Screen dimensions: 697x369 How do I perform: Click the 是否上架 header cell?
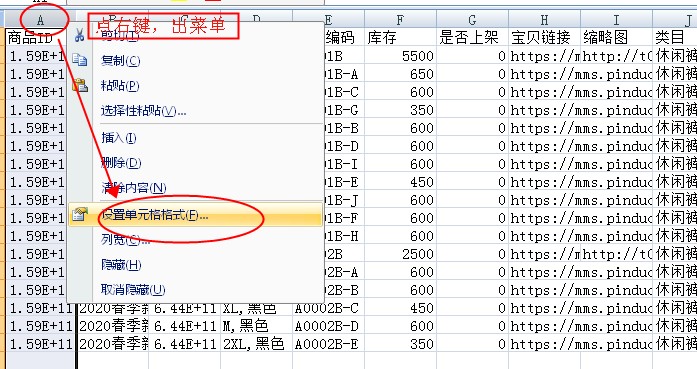(x=472, y=38)
